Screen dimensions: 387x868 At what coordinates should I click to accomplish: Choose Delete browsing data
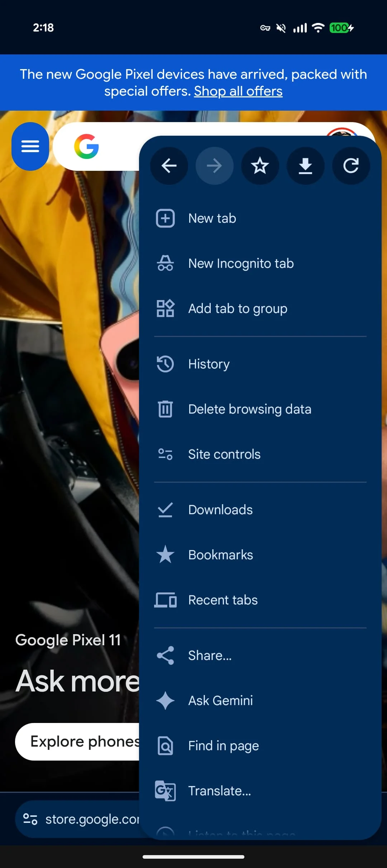coord(260,409)
